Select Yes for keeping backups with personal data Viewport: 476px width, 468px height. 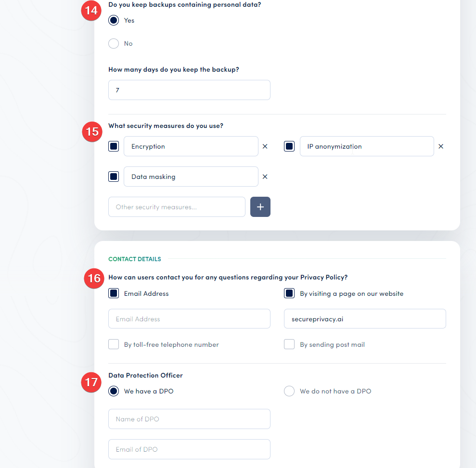pos(114,20)
